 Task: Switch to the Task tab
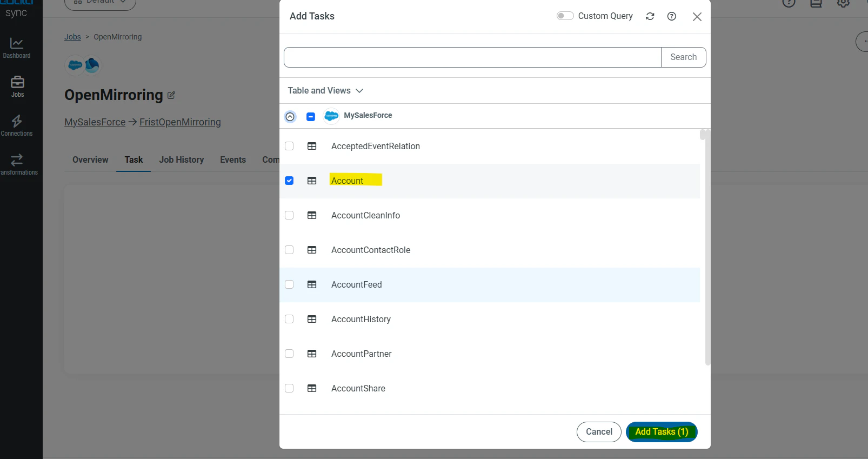click(x=133, y=160)
